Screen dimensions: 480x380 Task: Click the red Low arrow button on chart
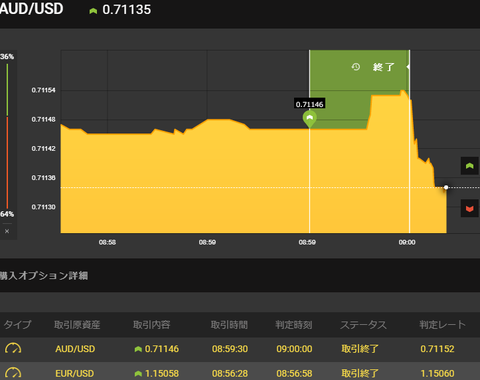click(470, 209)
